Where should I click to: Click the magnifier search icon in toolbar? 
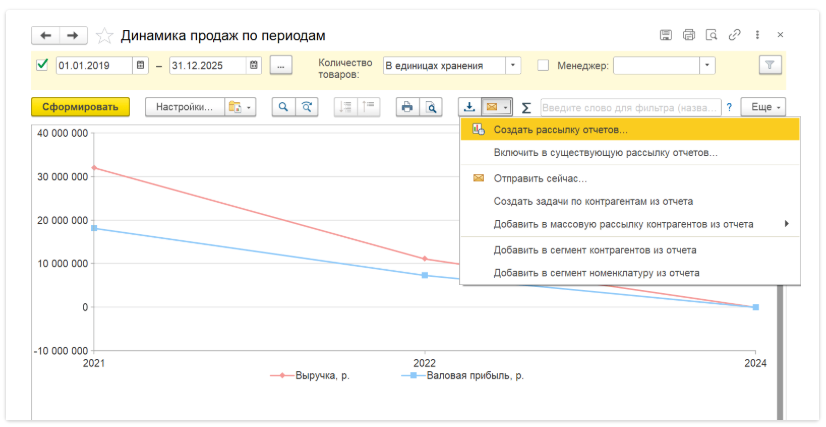(x=283, y=107)
